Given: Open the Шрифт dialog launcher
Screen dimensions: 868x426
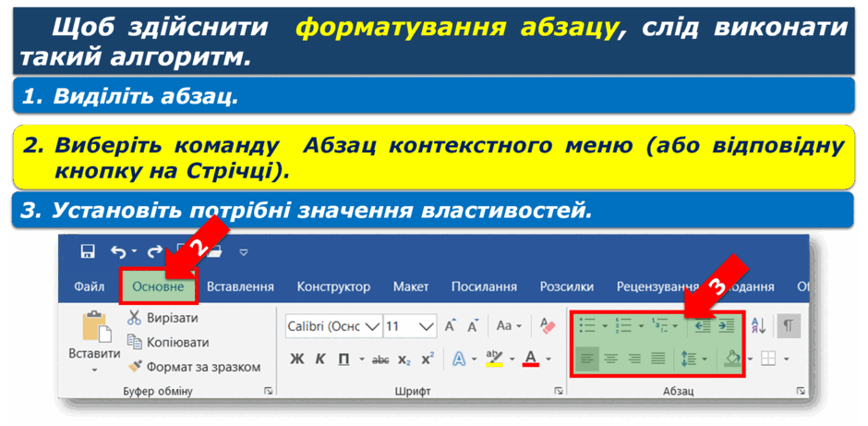Looking at the screenshot, I should [x=559, y=391].
